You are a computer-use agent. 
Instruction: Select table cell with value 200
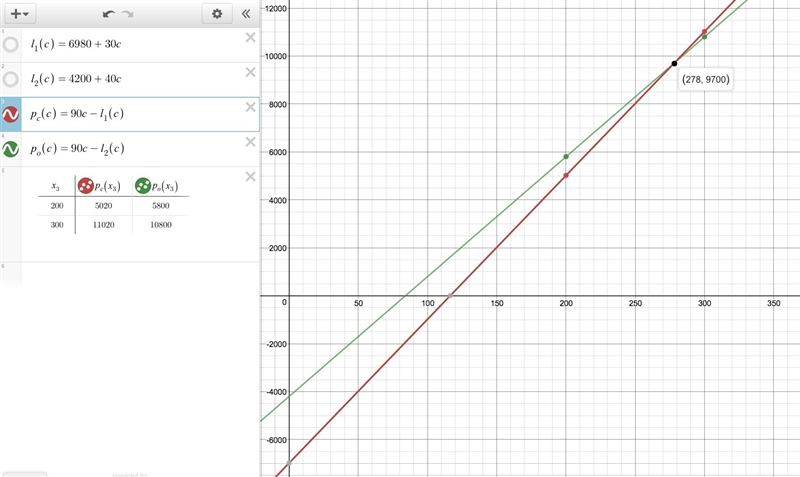pos(57,206)
